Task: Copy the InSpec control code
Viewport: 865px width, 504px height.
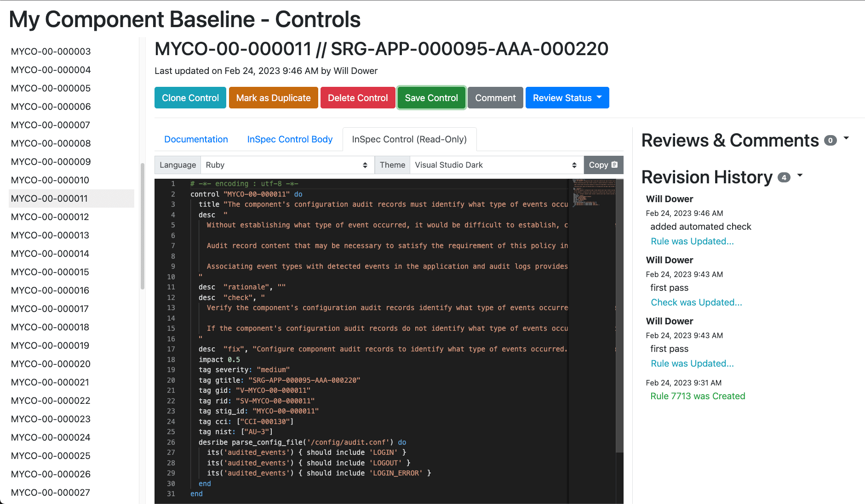Action: 603,165
